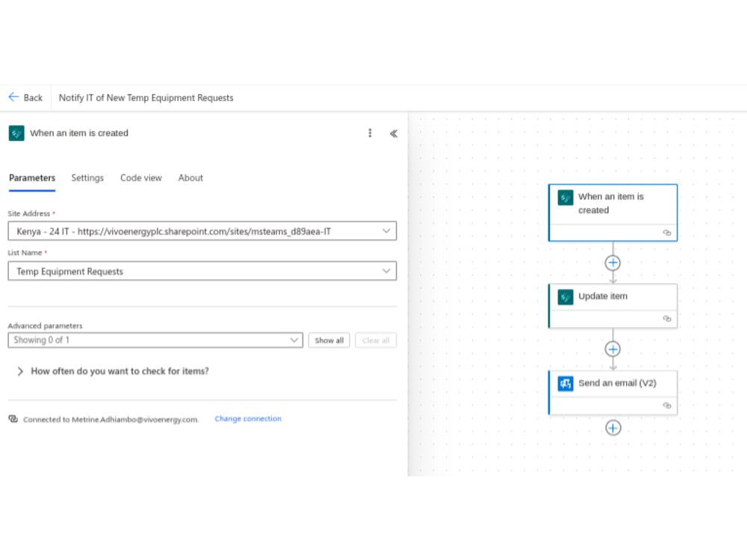Screen dimensions: 747x560
Task: Collapse the panel with double chevron icon
Action: click(x=394, y=134)
